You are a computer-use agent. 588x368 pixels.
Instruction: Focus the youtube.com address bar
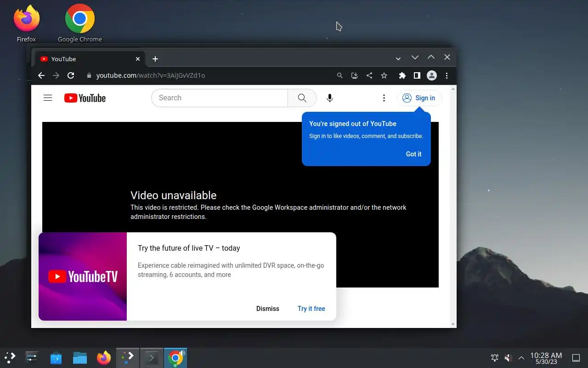[207, 75]
